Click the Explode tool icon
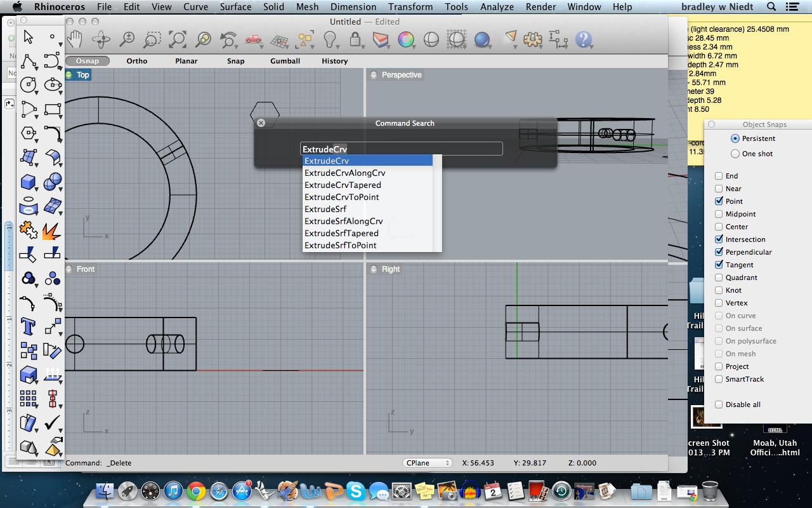Viewport: 812px width, 508px height. pos(53,230)
